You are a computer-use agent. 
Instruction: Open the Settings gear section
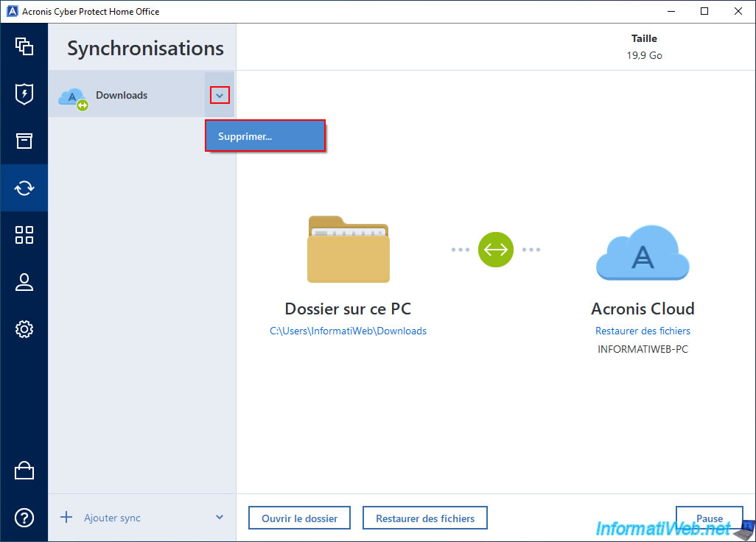24,329
